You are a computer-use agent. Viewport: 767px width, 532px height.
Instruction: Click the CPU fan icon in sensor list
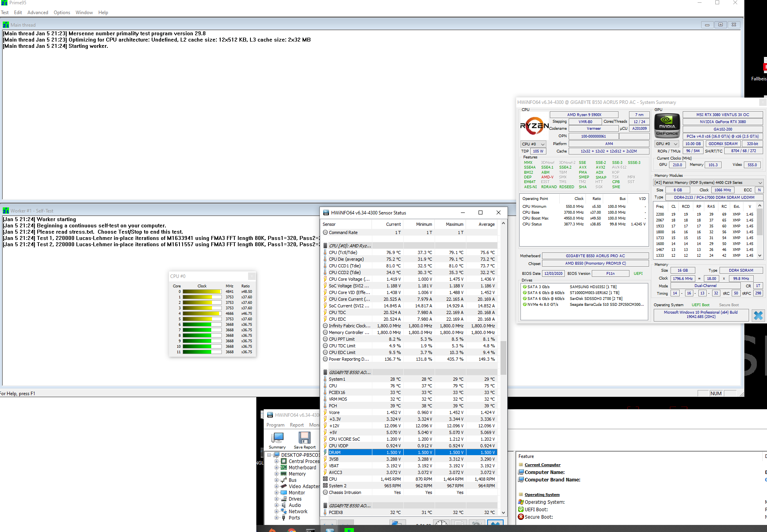tap(325, 479)
